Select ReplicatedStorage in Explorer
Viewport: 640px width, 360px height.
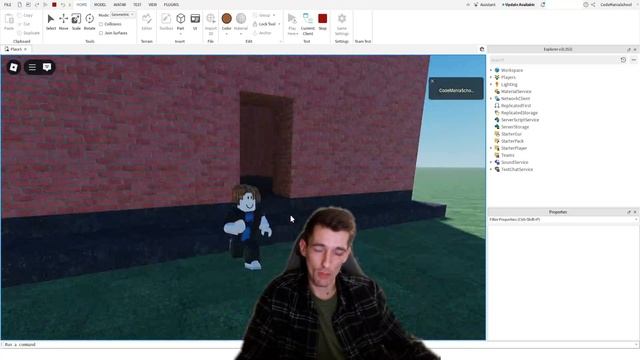click(519, 113)
